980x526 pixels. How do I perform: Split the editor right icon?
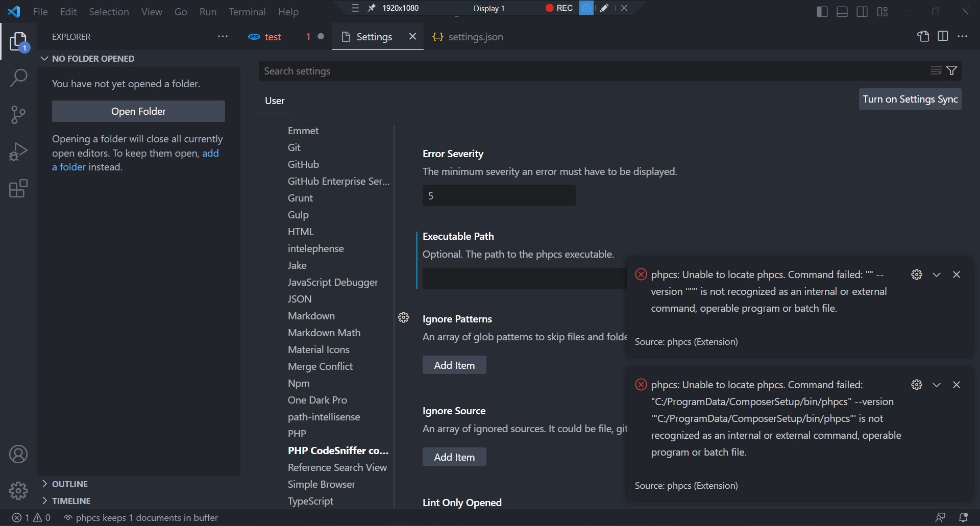pos(943,36)
